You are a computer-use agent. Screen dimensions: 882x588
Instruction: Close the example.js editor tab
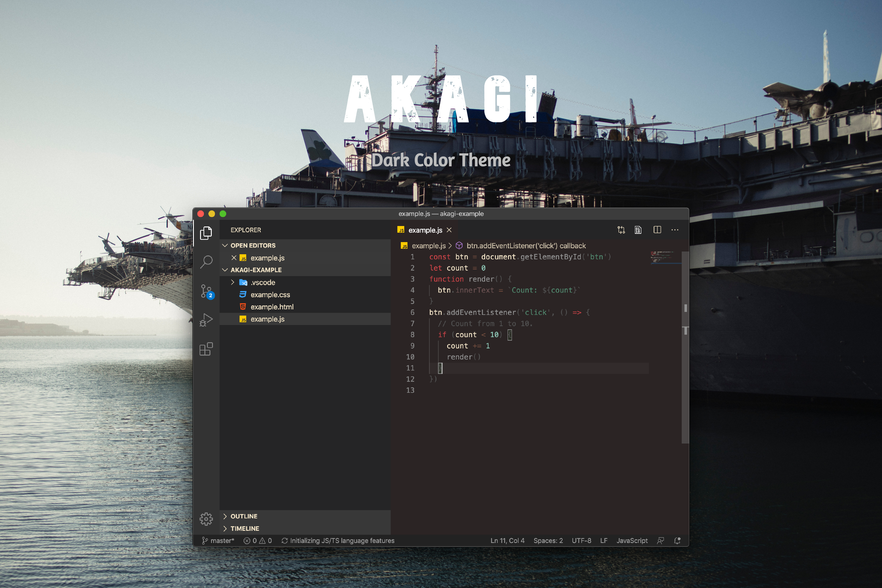[449, 230]
